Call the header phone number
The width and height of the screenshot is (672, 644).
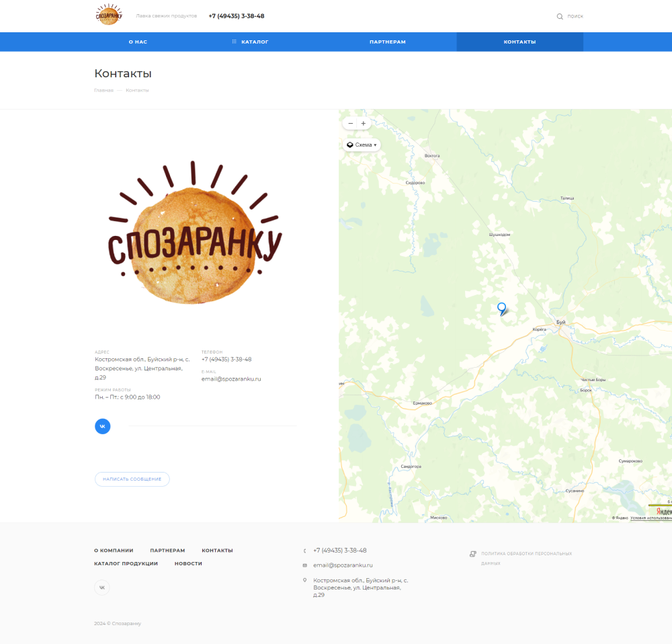pyautogui.click(x=236, y=16)
